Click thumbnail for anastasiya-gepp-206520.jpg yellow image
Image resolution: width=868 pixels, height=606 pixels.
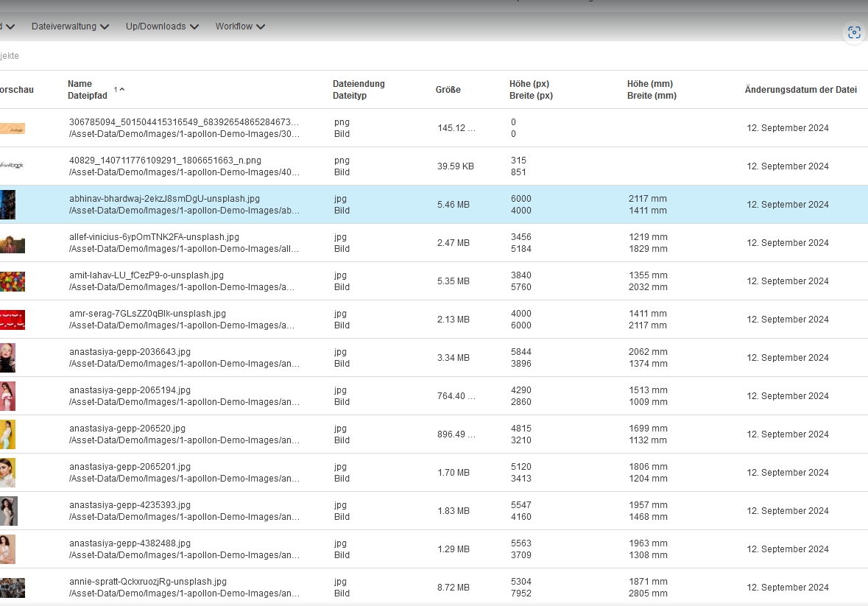point(8,434)
